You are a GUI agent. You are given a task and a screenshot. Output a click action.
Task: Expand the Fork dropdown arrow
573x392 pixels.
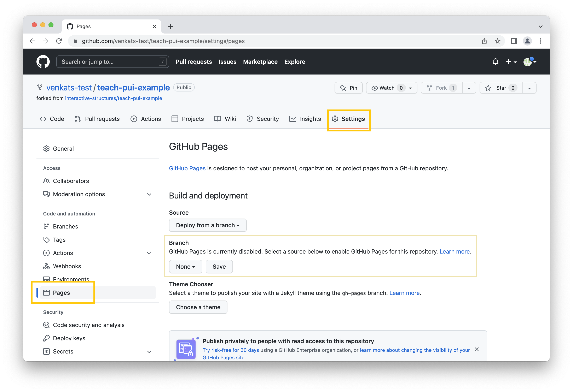point(469,88)
